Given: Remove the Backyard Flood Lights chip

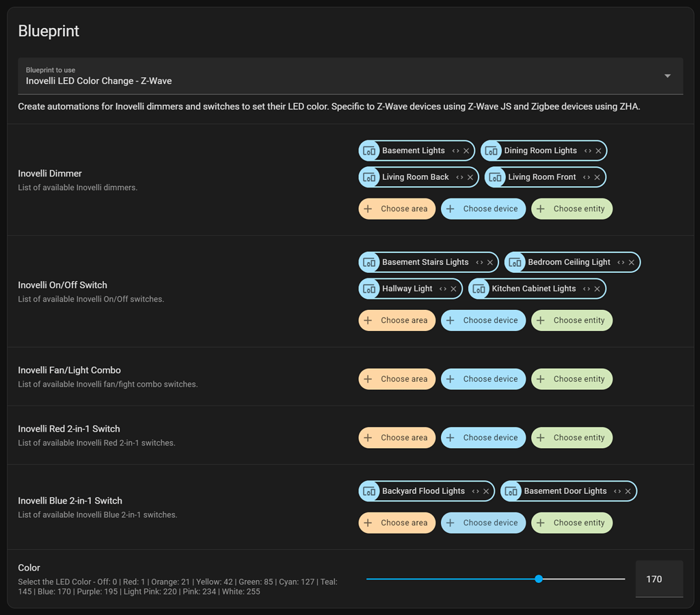Looking at the screenshot, I should coord(486,492).
